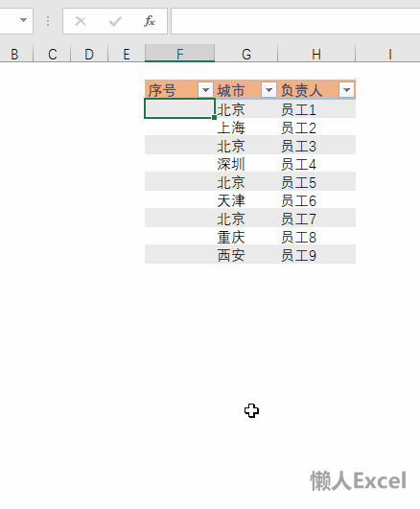Click into the formula bar input
This screenshot has height=509, width=420.
pos(295,21)
